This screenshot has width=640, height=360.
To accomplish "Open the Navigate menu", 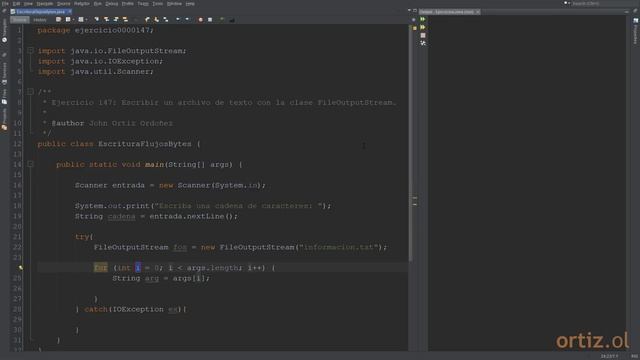I will (x=44, y=4).
